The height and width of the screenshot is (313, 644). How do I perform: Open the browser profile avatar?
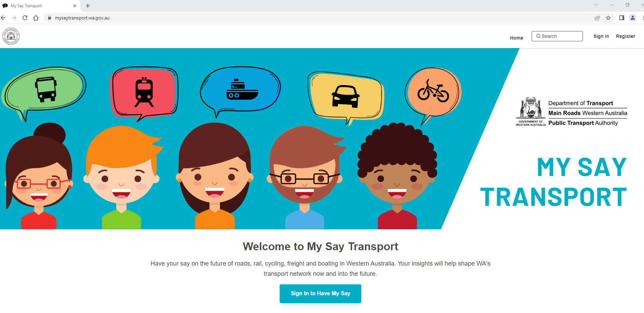click(x=633, y=18)
